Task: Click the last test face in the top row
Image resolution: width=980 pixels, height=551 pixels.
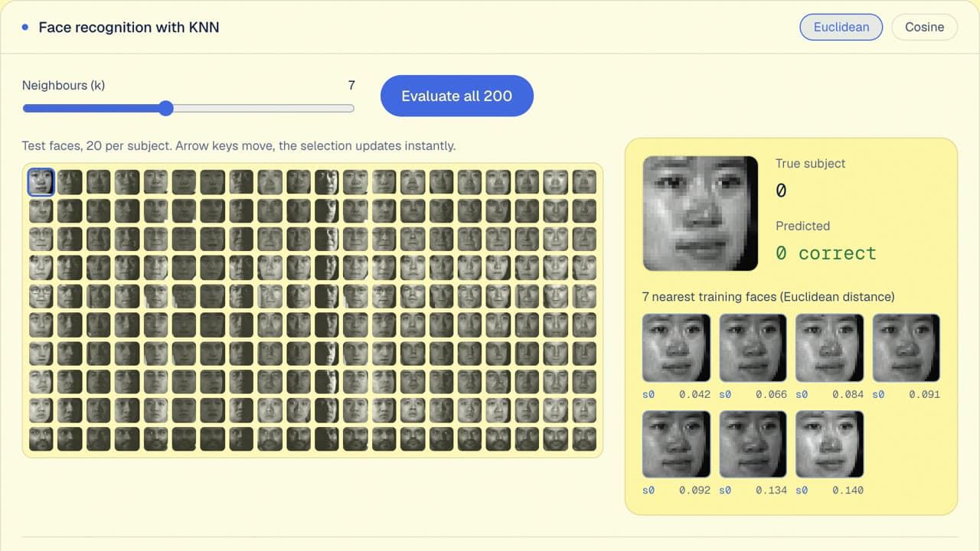Action: click(x=584, y=182)
